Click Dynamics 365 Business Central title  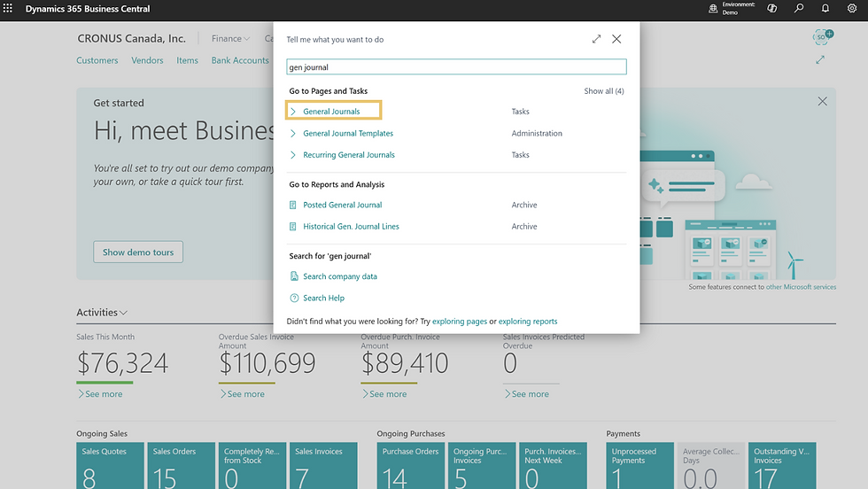pyautogui.click(x=88, y=9)
